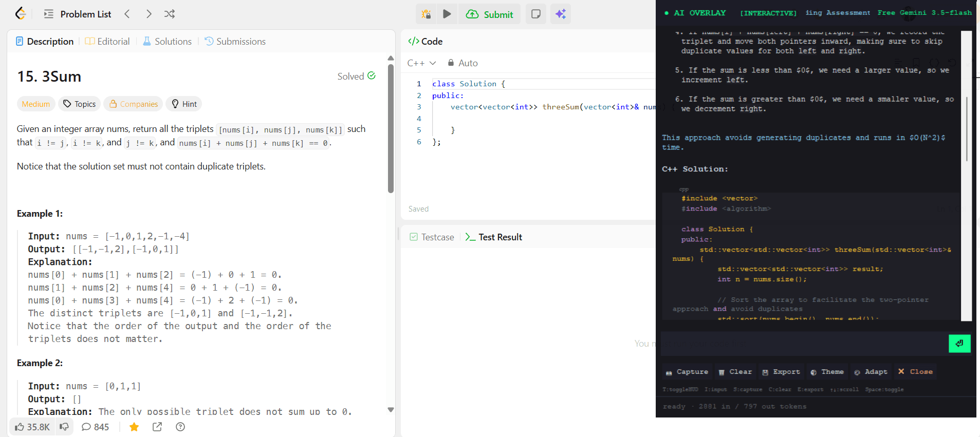Open the Testcase tab
The height and width of the screenshot is (437, 980).
click(x=432, y=237)
